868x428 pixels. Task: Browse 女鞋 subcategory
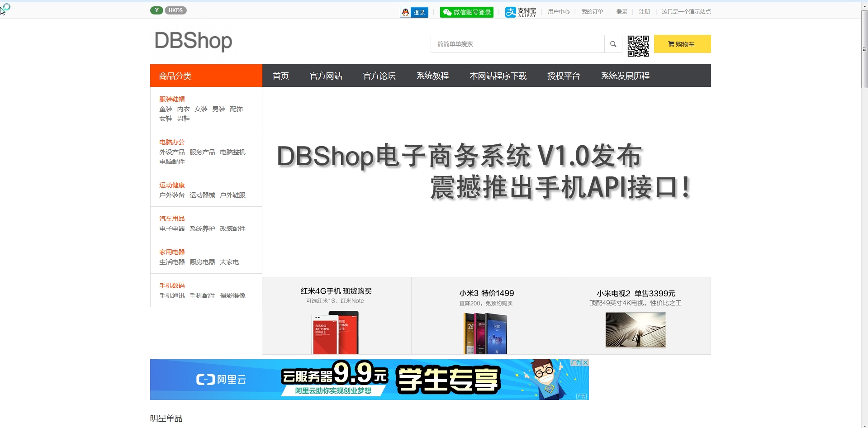point(166,119)
